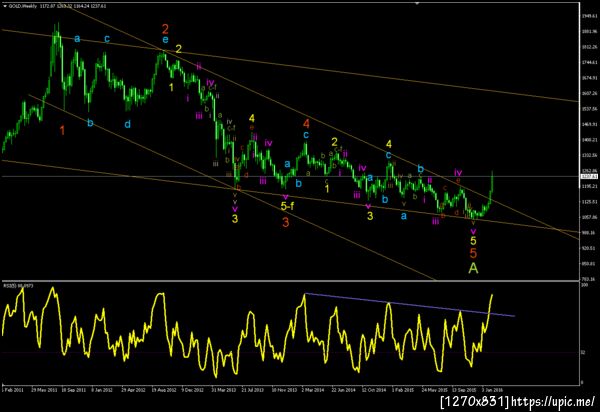This screenshot has height=412, width=600.
Task: Click the chart shift triangle on top border
Action: point(418,3)
